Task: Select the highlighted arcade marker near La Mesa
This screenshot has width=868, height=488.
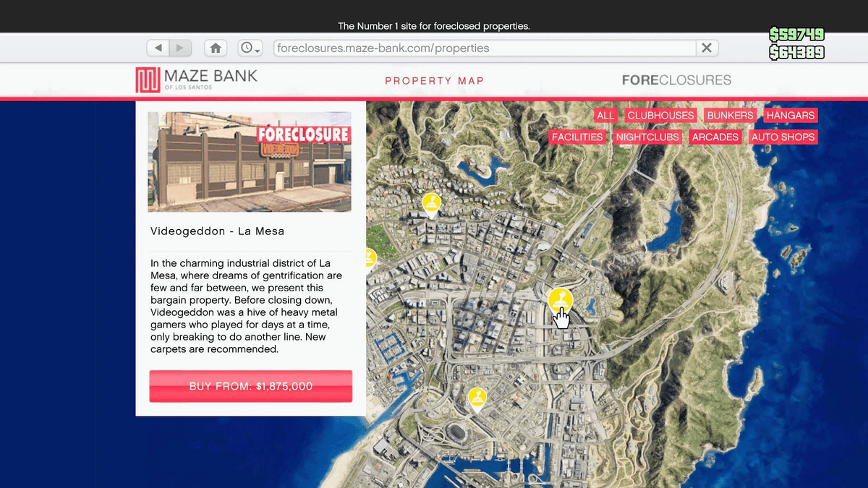Action: (561, 299)
